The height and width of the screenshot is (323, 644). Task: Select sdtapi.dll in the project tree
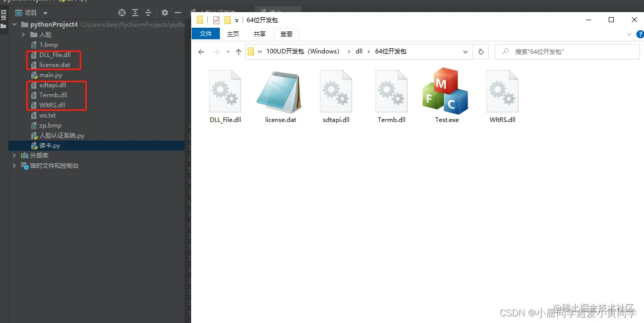(x=52, y=85)
